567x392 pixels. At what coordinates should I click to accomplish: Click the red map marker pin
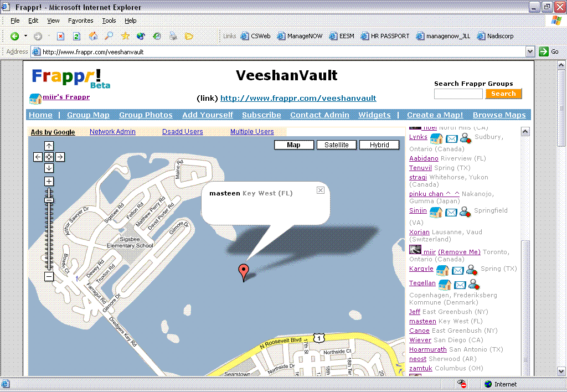point(243,271)
